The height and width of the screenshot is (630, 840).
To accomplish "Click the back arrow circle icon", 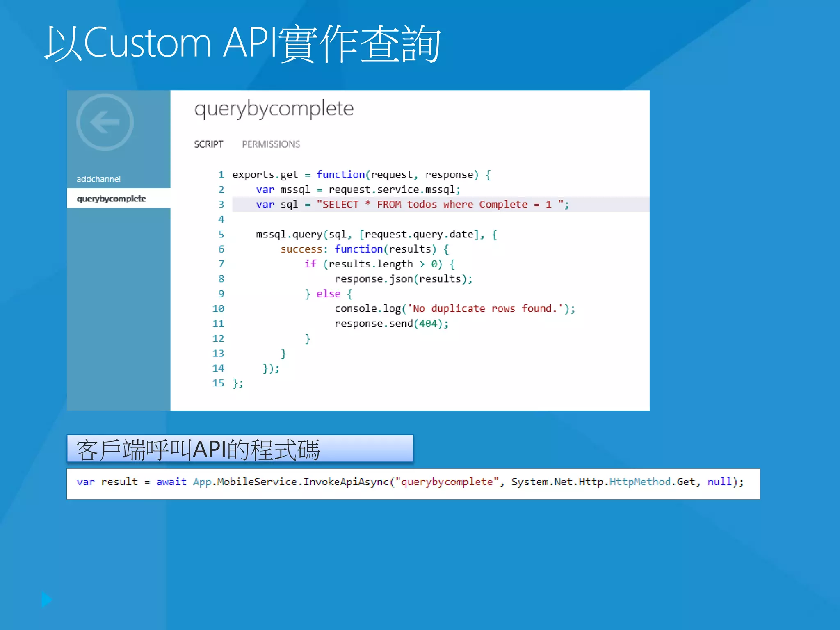I will click(105, 122).
